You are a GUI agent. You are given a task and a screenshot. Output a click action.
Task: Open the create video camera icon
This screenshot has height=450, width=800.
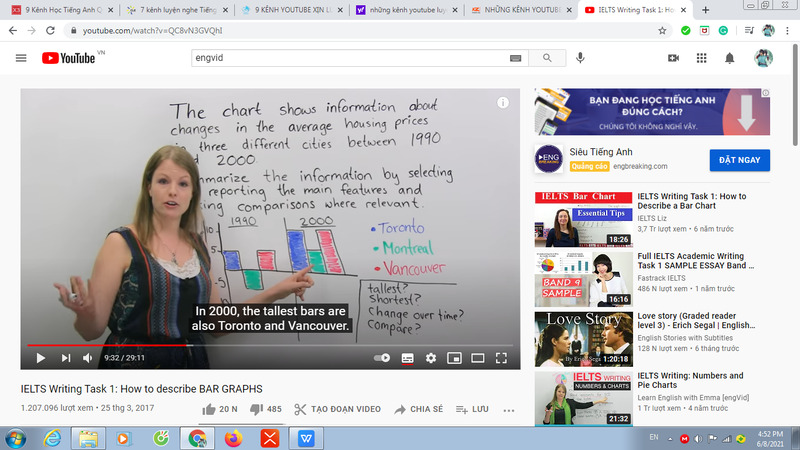point(673,58)
